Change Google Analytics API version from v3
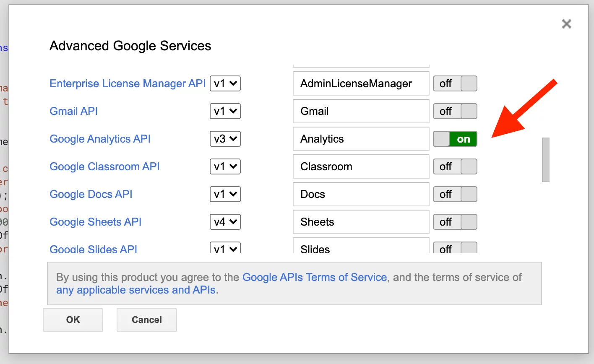 point(225,139)
